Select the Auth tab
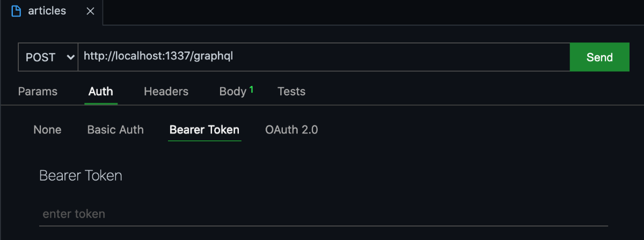The height and width of the screenshot is (240, 644). point(101,92)
